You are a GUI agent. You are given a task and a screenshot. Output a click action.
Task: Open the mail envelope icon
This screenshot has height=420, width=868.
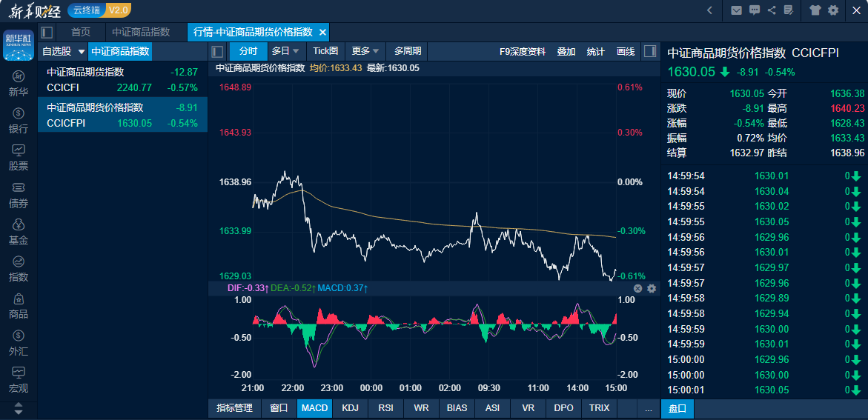point(736,10)
